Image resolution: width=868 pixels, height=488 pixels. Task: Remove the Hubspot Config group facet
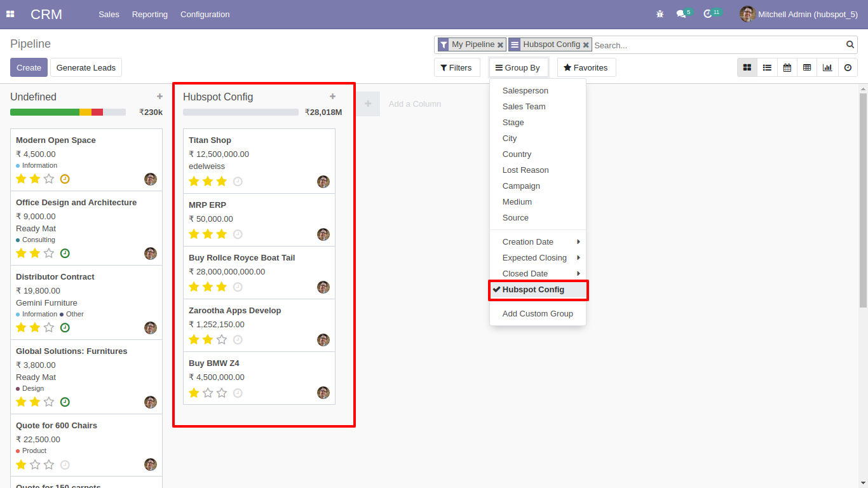point(586,44)
